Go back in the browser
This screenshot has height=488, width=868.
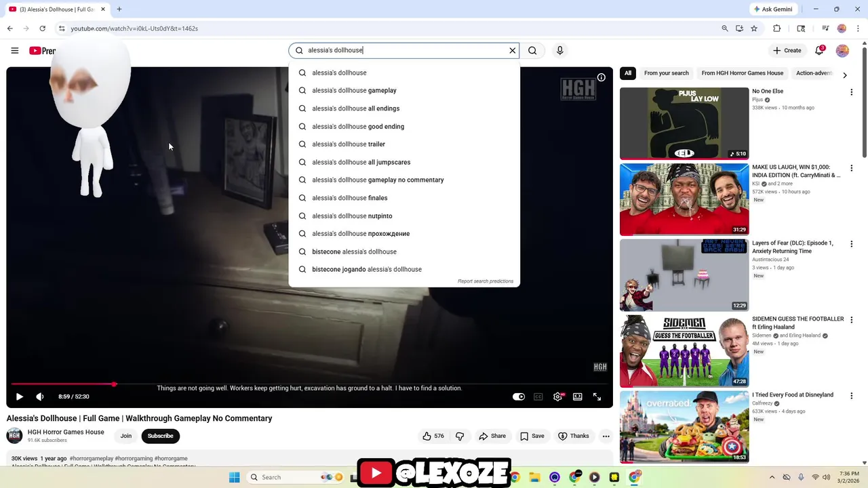[9, 28]
